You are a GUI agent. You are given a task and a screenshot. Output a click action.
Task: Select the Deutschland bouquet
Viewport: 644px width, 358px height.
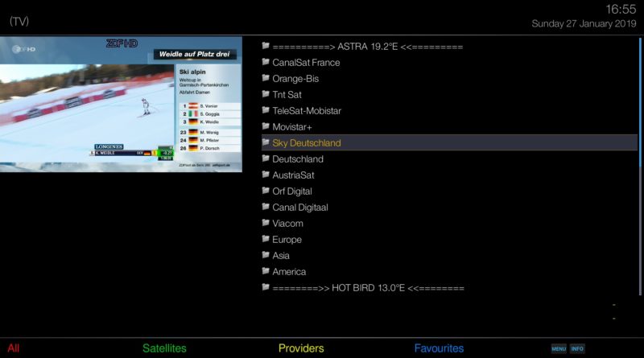[x=449, y=158]
